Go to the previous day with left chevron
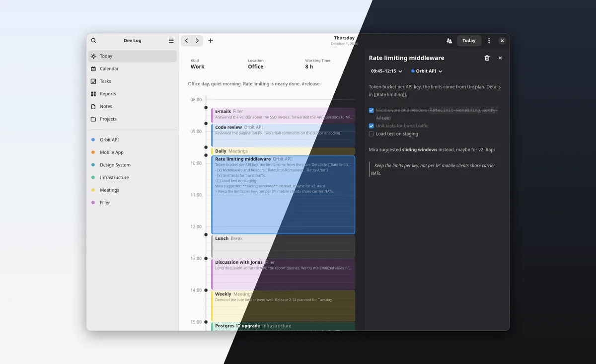 186,41
